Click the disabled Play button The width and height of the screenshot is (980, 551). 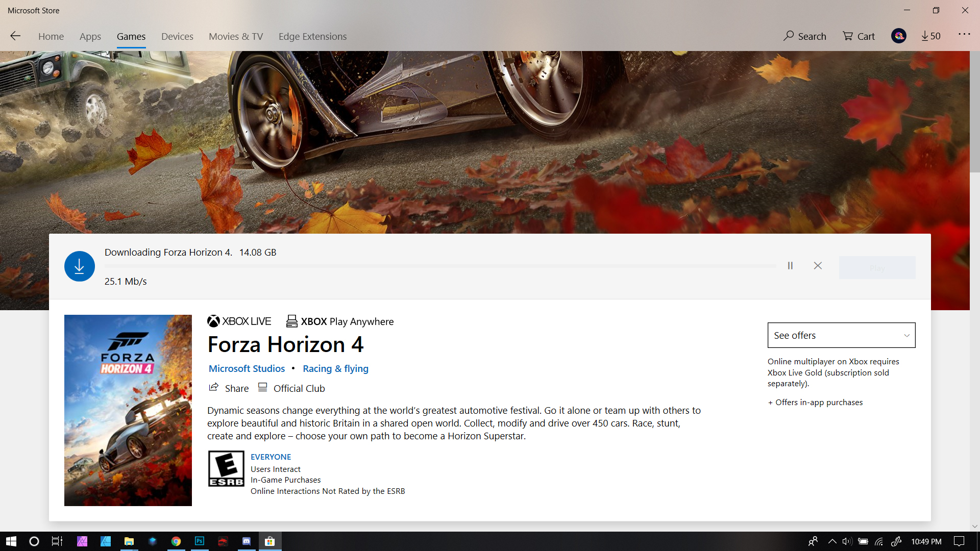tap(877, 267)
